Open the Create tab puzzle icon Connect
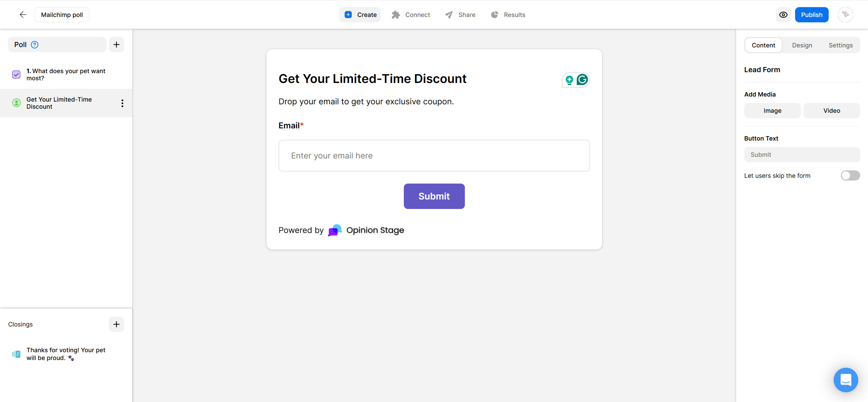 pos(396,15)
